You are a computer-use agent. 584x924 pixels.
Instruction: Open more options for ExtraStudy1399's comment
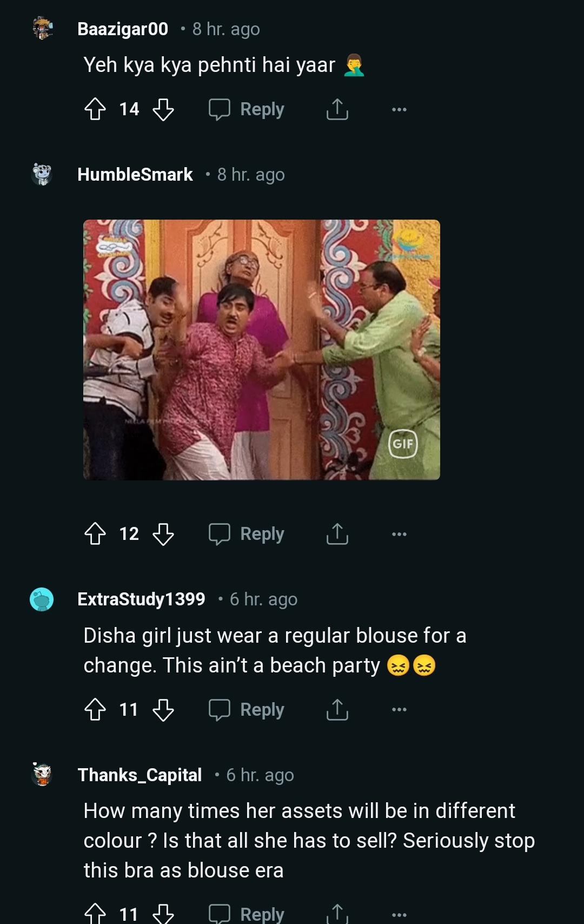399,710
